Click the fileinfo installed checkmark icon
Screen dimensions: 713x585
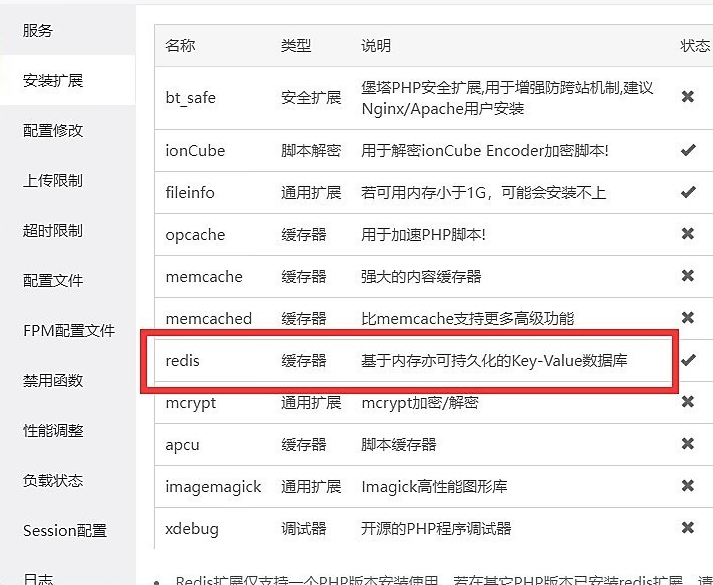pyautogui.click(x=688, y=192)
